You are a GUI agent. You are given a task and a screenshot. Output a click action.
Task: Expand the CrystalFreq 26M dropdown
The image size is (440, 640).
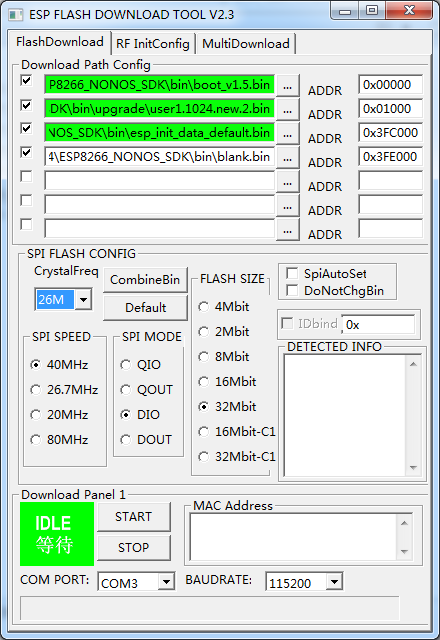[x=83, y=300]
